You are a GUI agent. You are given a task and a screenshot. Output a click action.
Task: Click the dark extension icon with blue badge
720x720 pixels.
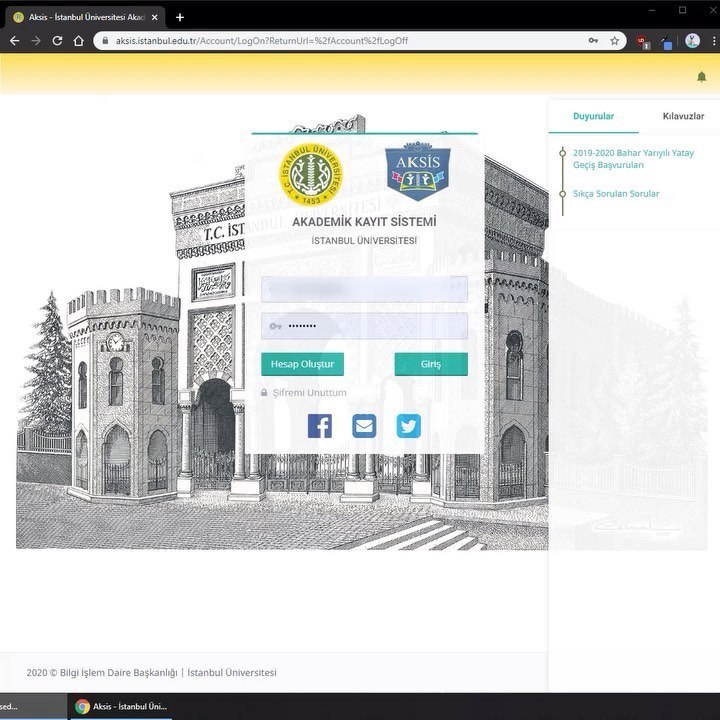coord(666,42)
